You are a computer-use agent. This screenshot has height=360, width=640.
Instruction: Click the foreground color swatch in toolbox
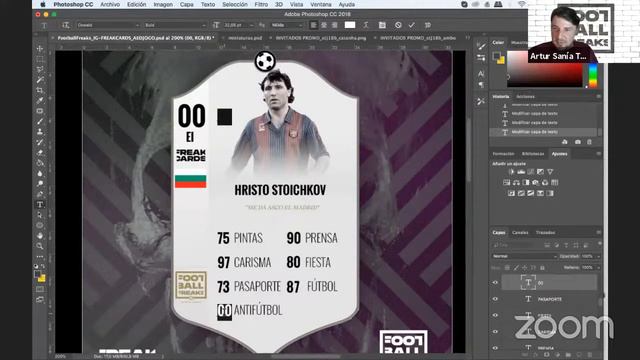click(38, 273)
